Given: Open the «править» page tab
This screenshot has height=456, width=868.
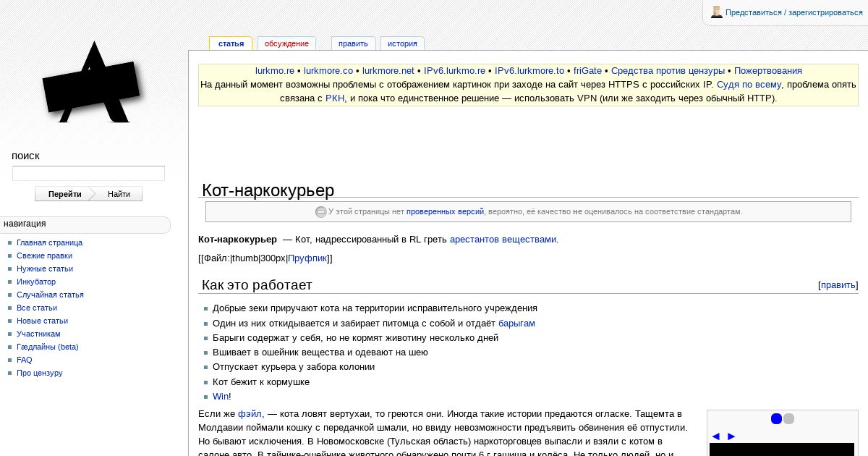Looking at the screenshot, I should coord(353,43).
